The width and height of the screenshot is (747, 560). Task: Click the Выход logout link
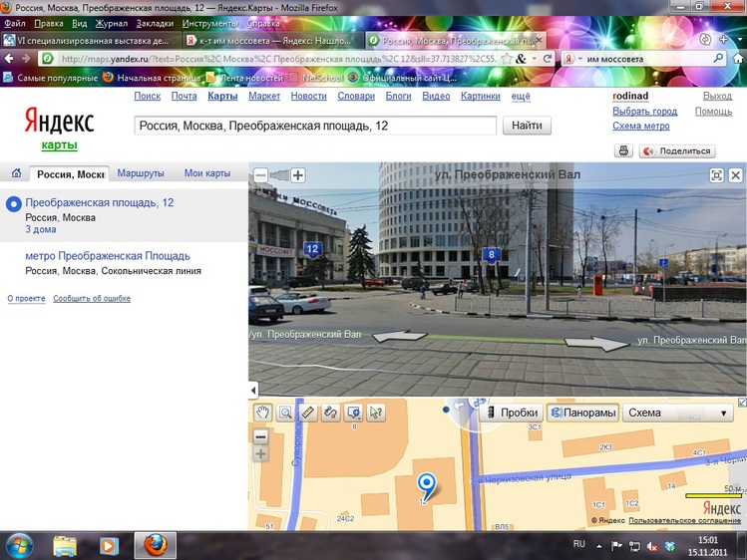click(x=717, y=96)
